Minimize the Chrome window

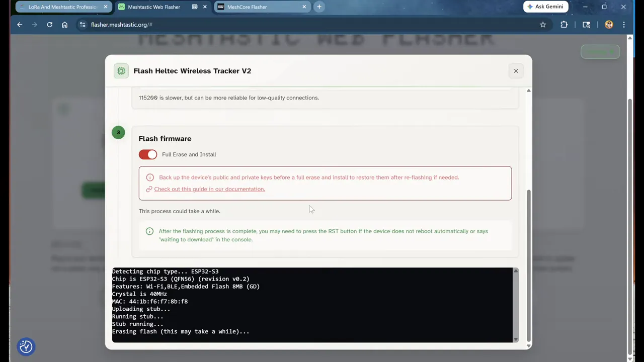click(x=585, y=7)
